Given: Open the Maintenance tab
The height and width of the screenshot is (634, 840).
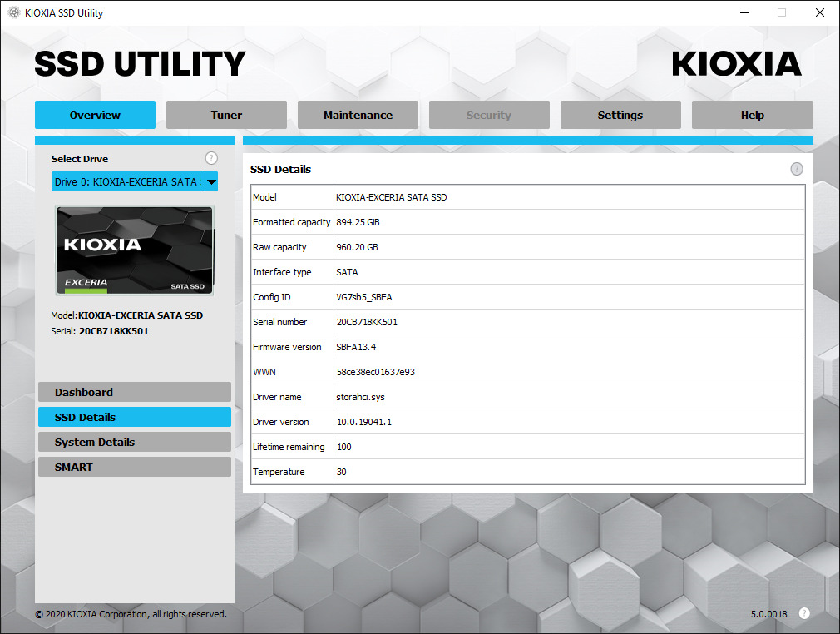Looking at the screenshot, I should tap(358, 115).
